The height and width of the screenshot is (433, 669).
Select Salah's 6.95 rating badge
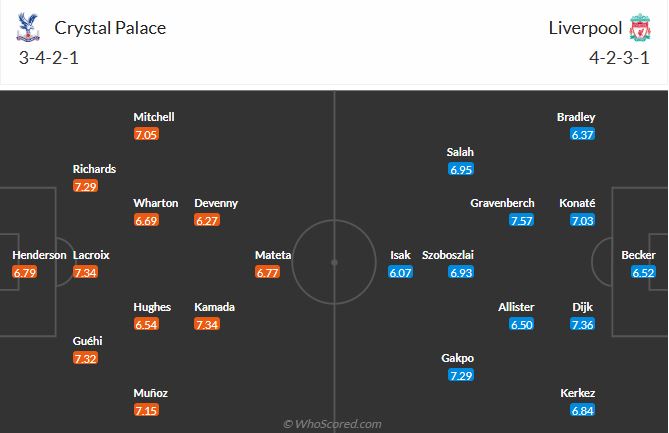(x=461, y=170)
